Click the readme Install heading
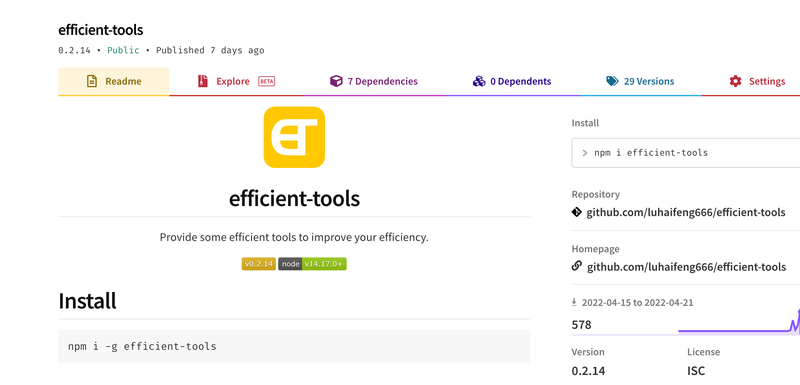The width and height of the screenshot is (800, 385). pos(87,301)
